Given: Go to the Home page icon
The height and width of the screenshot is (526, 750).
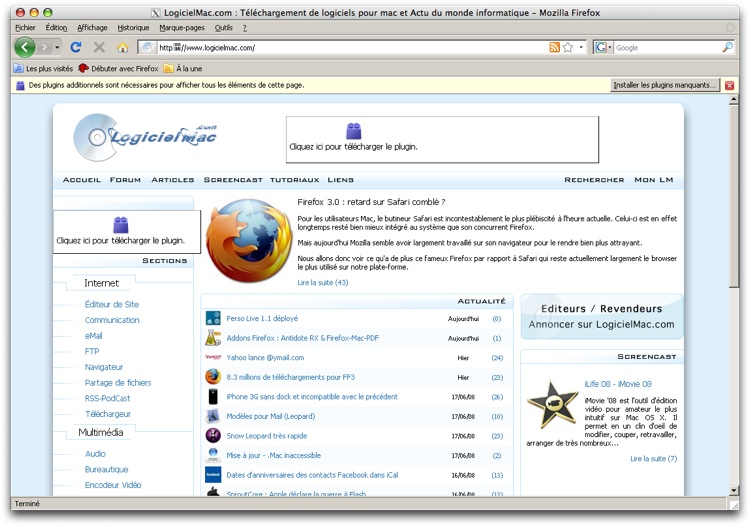Looking at the screenshot, I should click(122, 47).
